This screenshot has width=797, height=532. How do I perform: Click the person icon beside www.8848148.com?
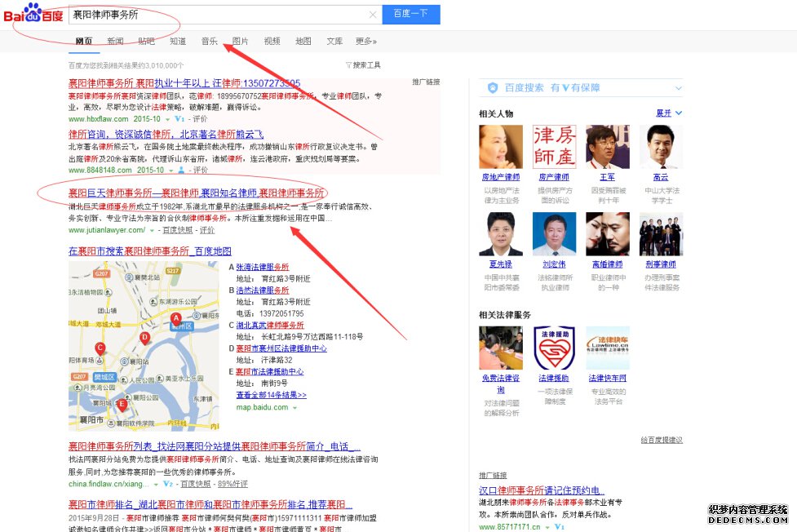(181, 171)
